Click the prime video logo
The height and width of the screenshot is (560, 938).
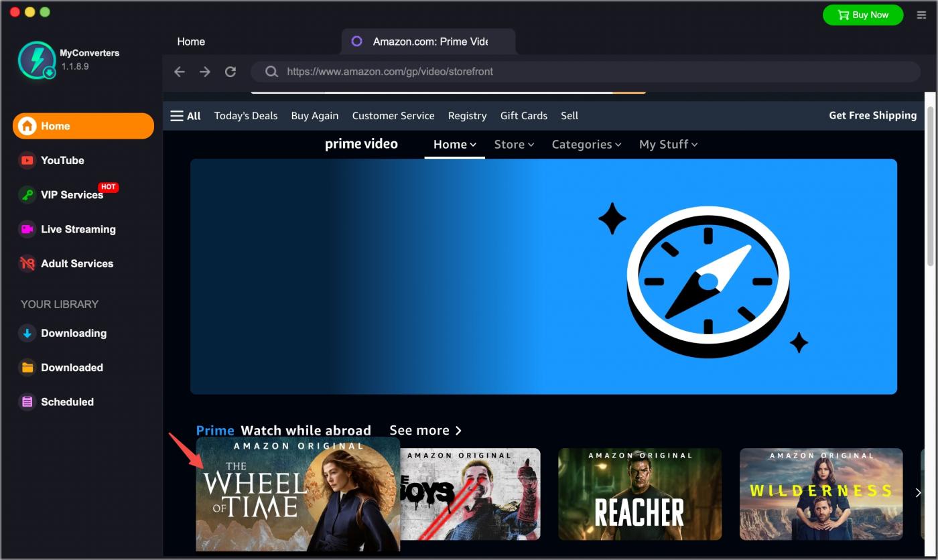pyautogui.click(x=361, y=144)
